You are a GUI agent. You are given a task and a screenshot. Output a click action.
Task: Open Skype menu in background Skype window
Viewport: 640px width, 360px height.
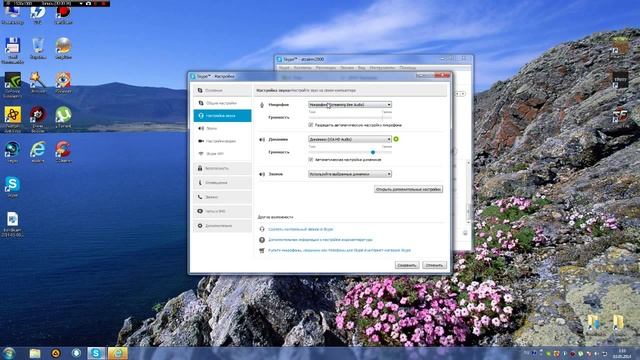click(284, 68)
